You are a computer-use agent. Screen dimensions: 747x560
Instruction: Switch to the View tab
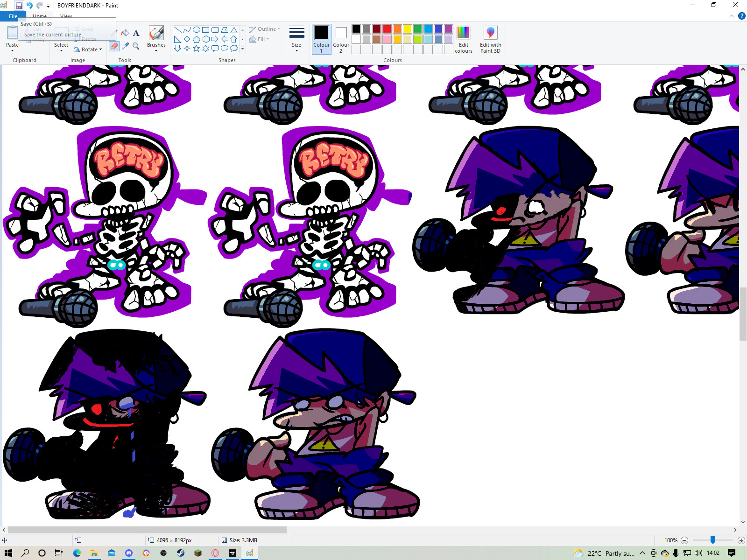(x=66, y=16)
